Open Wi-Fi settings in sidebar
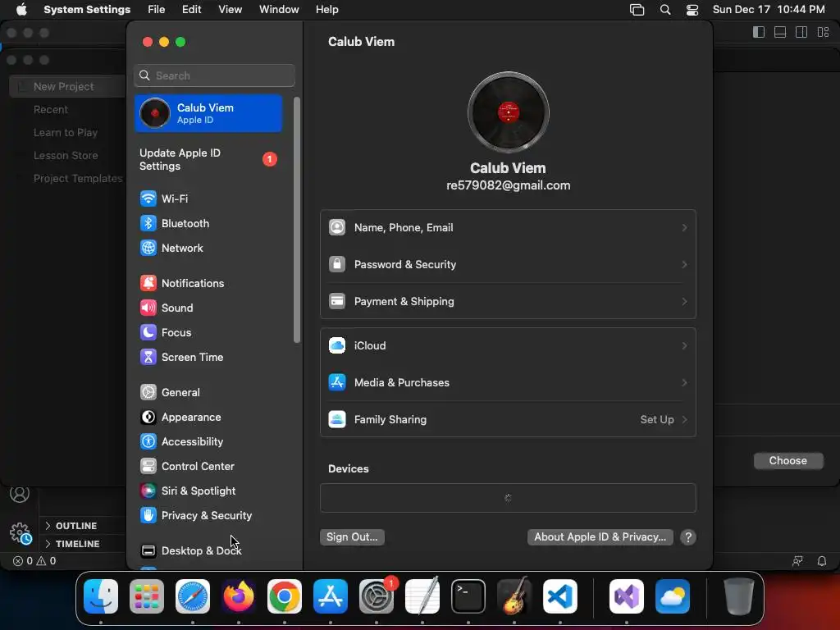Viewport: 840px width, 630px height. (208, 199)
